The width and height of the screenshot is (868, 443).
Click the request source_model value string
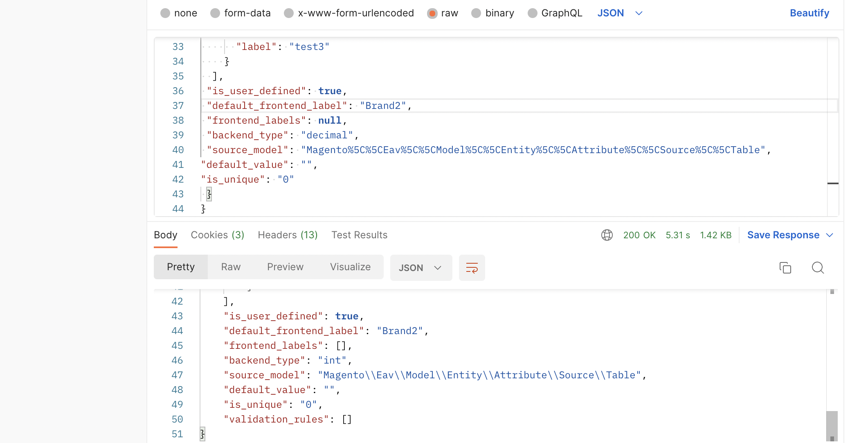(x=533, y=150)
